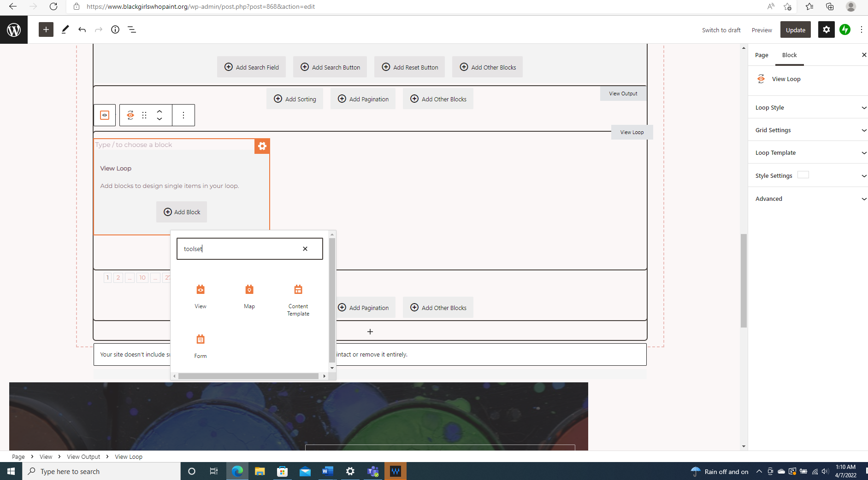Click the Style Settings color swatch
This screenshot has height=480, width=868.
click(803, 175)
